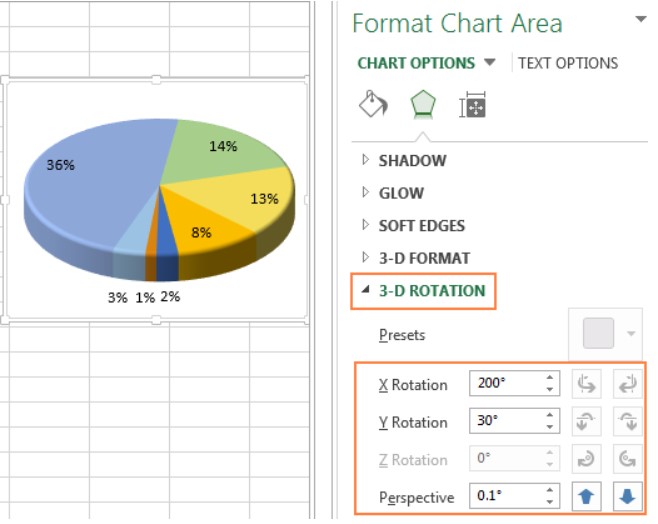Expand the 3-D FORMAT section

[366, 257]
